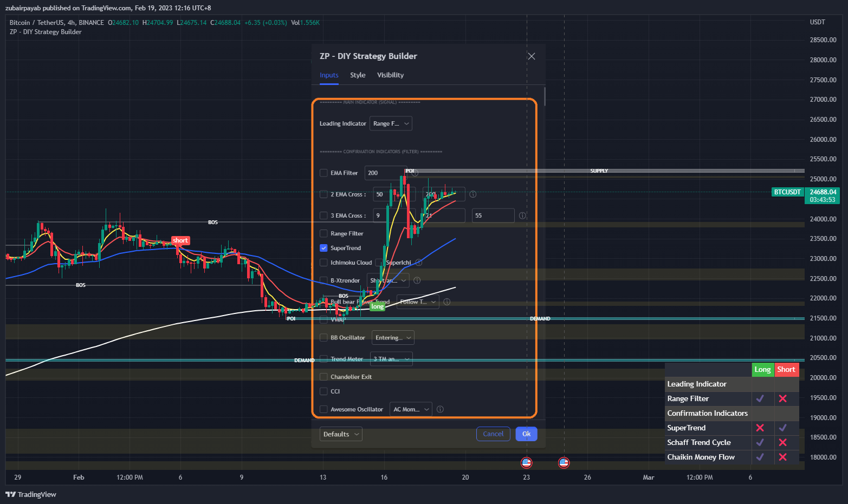Open the US event flag between 23 and 26
Screen dimensions: 848x504
[x=564, y=462]
